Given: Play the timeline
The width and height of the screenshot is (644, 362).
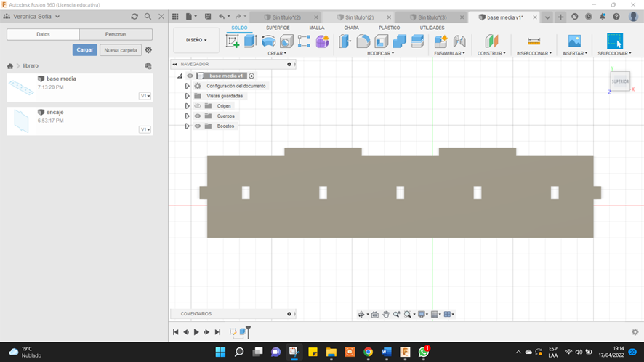Looking at the screenshot, I should (196, 332).
